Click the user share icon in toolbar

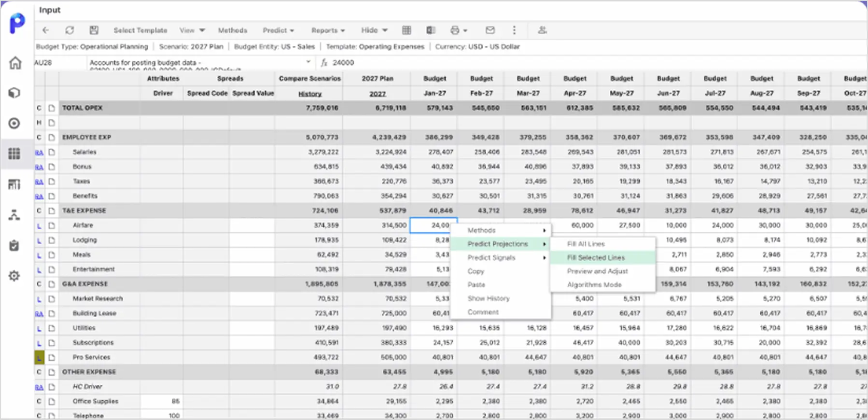542,30
